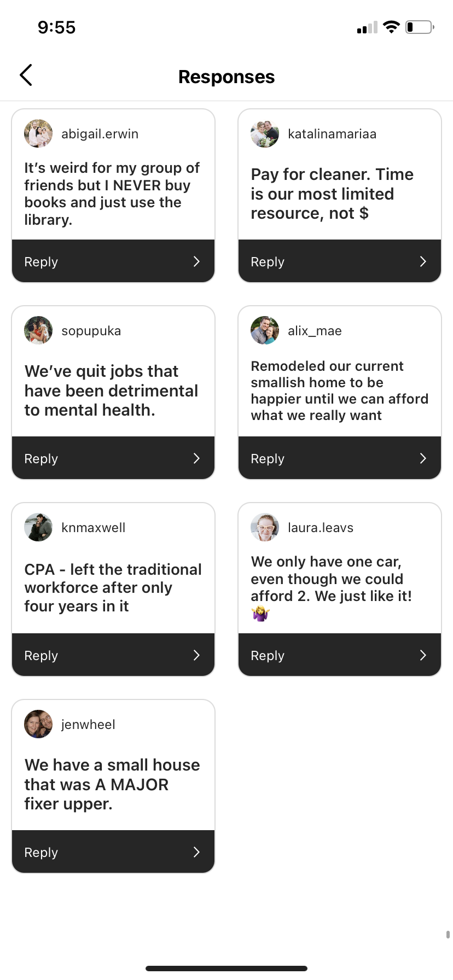
Task: Click the scrollbar indicator at right edge
Action: tap(448, 935)
